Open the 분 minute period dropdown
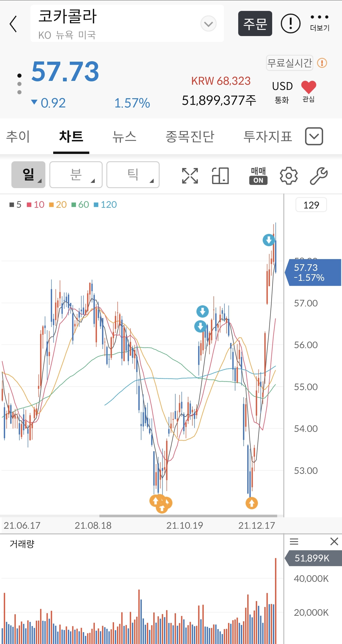This screenshot has width=342, height=644. [76, 175]
